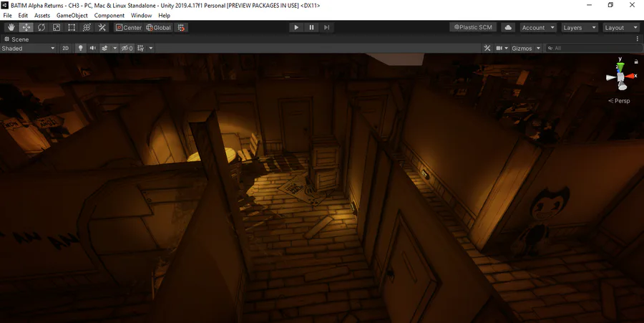The height and width of the screenshot is (323, 644).
Task: Expand grid settings dropdown arrow
Action: pyautogui.click(x=151, y=48)
